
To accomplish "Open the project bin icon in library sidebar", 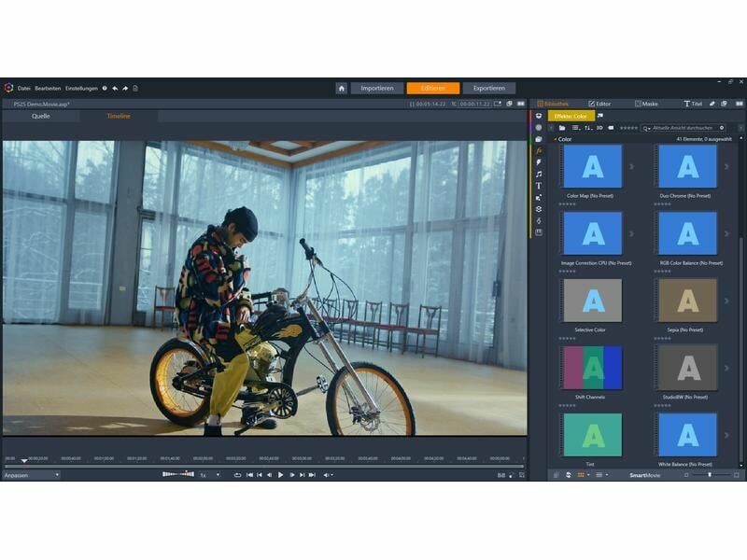I will pos(539,116).
